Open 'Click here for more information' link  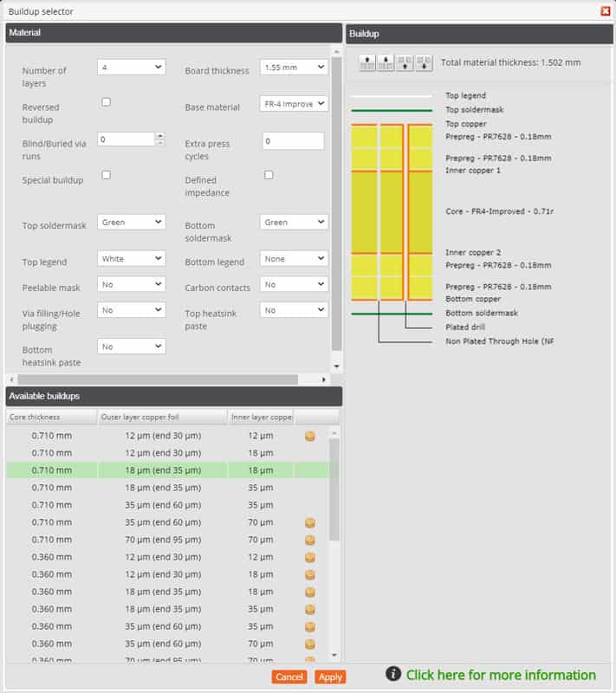(501, 675)
